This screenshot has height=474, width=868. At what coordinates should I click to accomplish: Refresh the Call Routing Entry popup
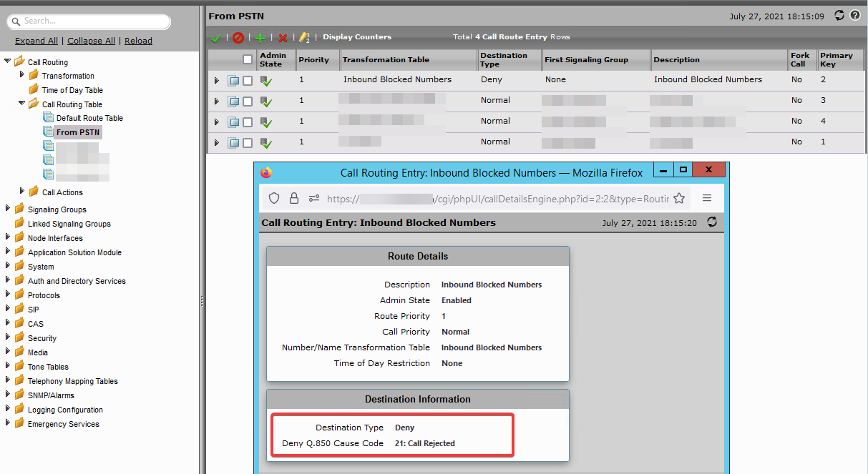click(711, 222)
